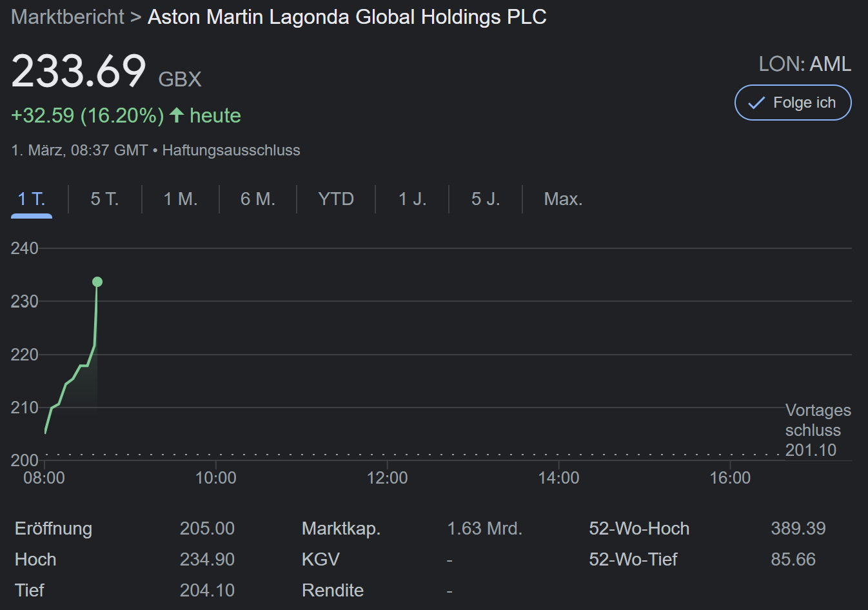Click the 16:00 time axis label
Viewport: 868px width, 610px height.
[730, 478]
